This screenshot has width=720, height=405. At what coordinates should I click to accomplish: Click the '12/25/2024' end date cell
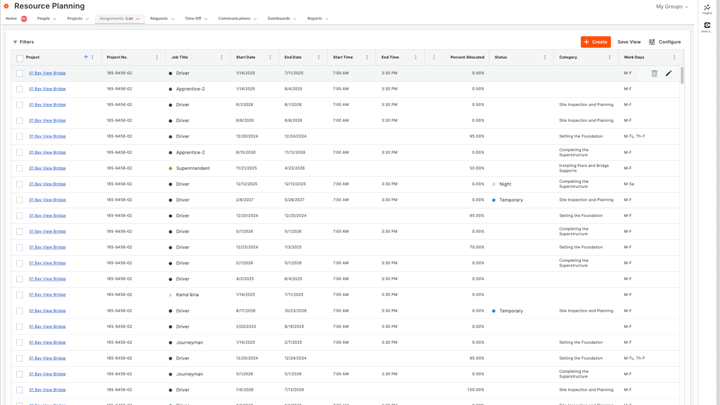pos(295,216)
